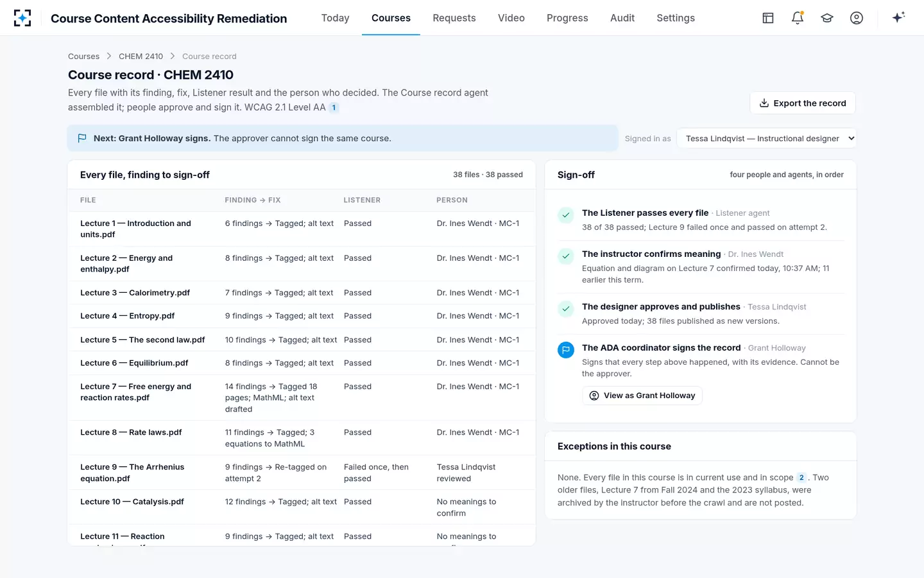Open the Audit tab
Viewport: 924px width, 578px height.
[622, 18]
